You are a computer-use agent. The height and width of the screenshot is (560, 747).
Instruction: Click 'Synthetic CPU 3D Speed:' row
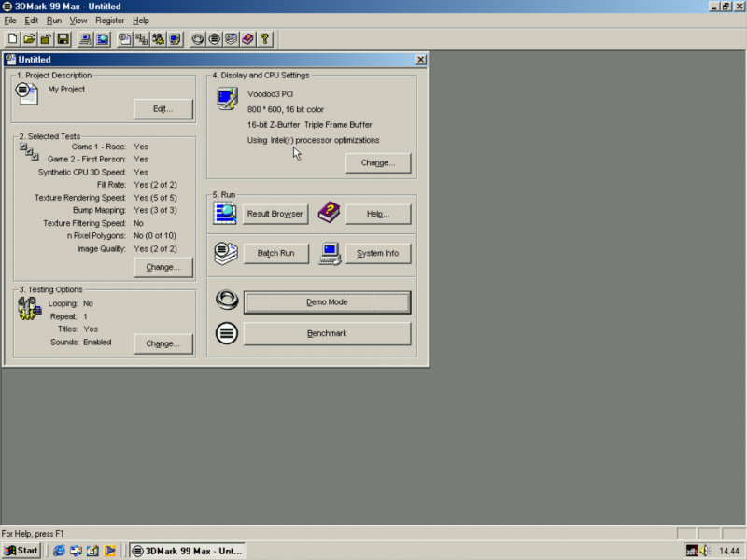pyautogui.click(x=92, y=173)
